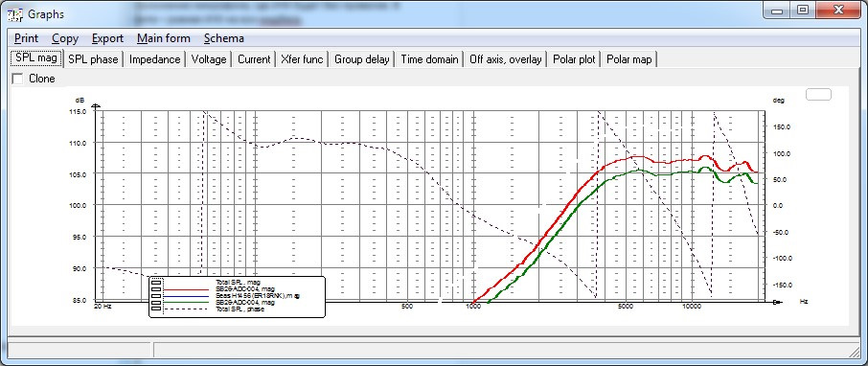Enable the Clone checkbox
868x366 pixels.
tap(17, 79)
